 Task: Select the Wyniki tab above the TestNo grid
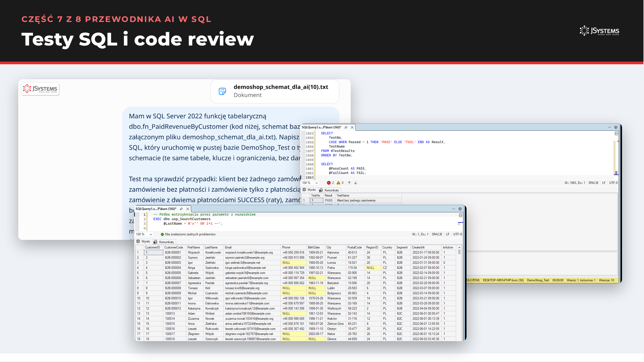coord(309,190)
